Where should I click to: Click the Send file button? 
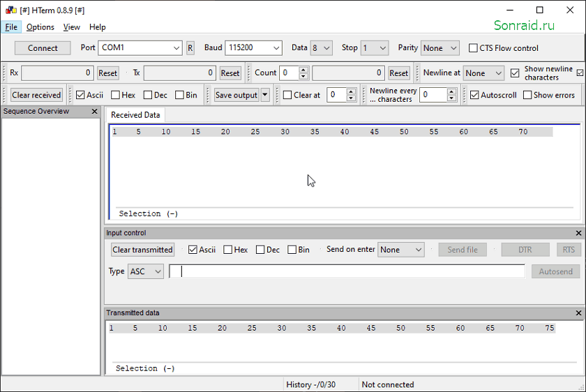463,250
